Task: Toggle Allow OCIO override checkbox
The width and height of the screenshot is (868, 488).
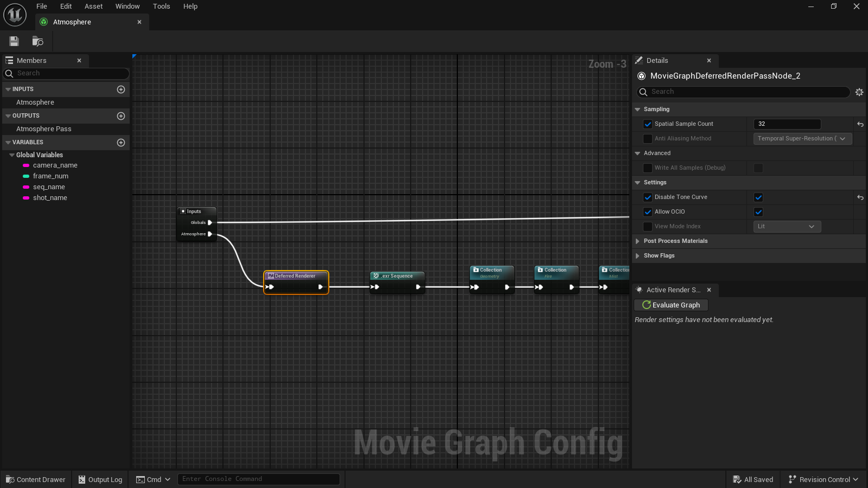Action: (648, 212)
